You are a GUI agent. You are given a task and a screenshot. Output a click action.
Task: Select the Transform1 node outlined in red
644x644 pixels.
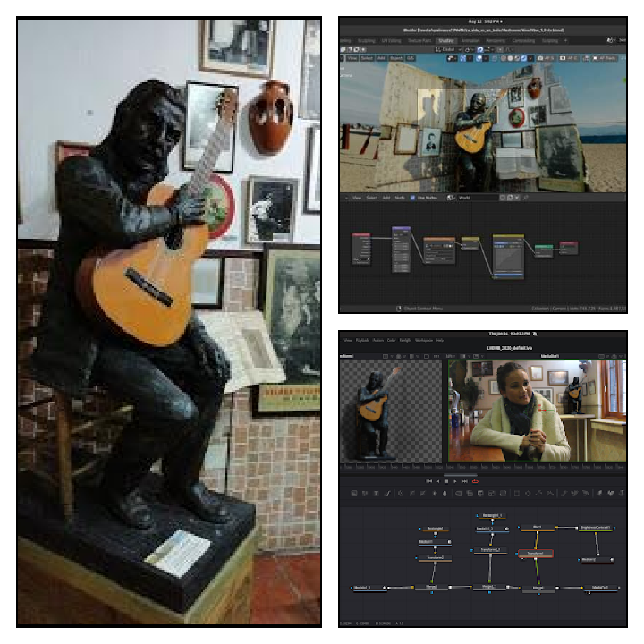[536, 554]
